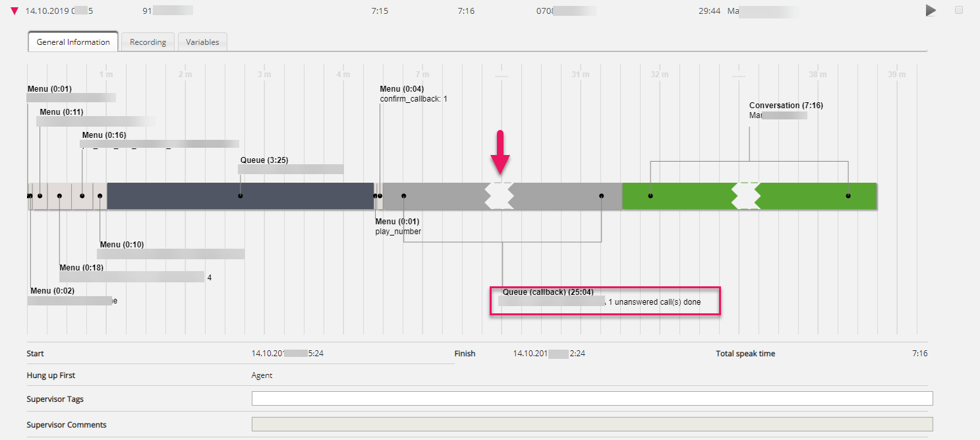
Task: Tick the checkbox at the row's right end
Action: [x=958, y=10]
